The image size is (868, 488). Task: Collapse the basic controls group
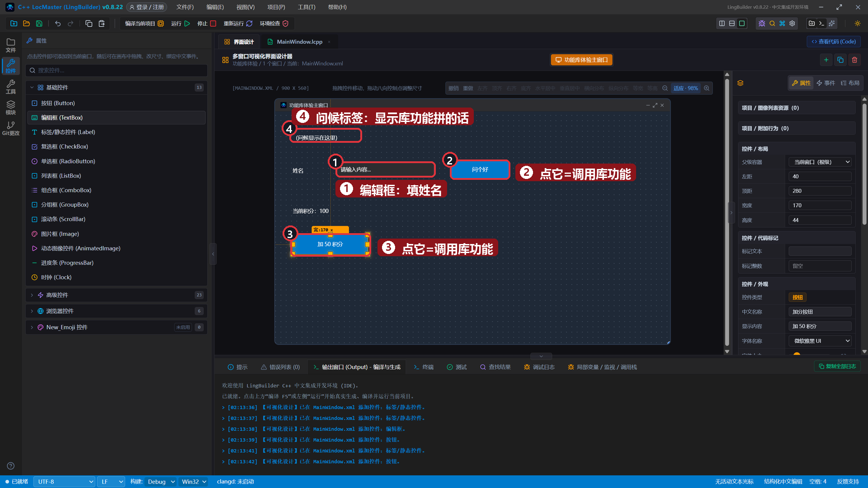tap(117, 88)
